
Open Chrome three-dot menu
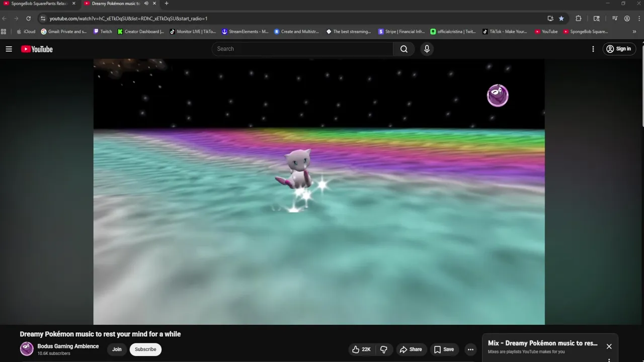pyautogui.click(x=638, y=19)
